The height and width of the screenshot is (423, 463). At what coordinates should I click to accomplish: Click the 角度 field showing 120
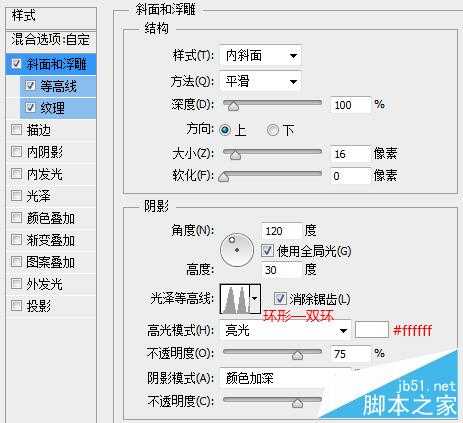coord(282,230)
